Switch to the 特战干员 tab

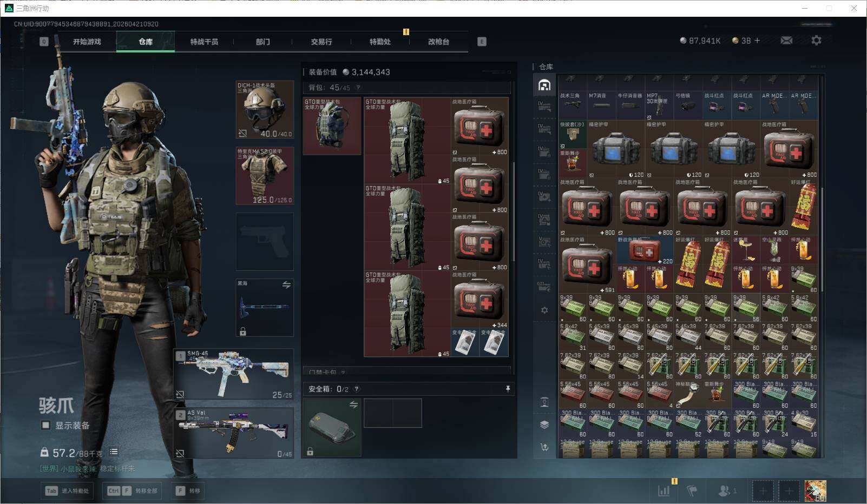click(x=204, y=42)
